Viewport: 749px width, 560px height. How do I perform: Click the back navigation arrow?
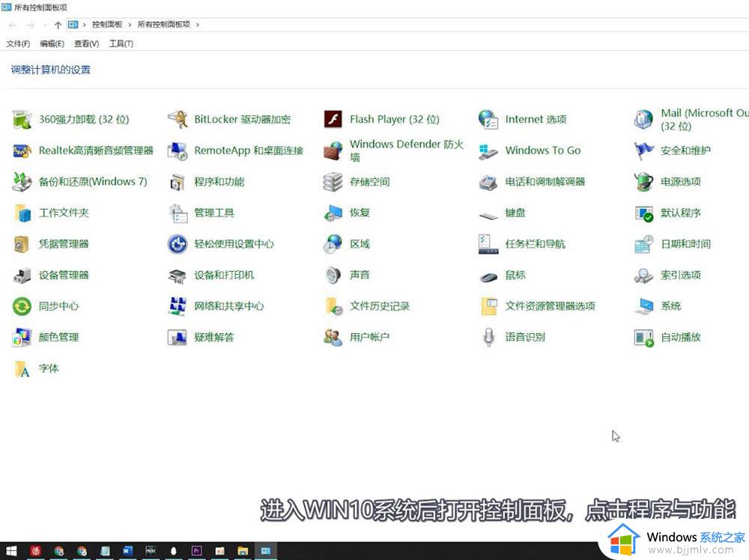point(11,24)
